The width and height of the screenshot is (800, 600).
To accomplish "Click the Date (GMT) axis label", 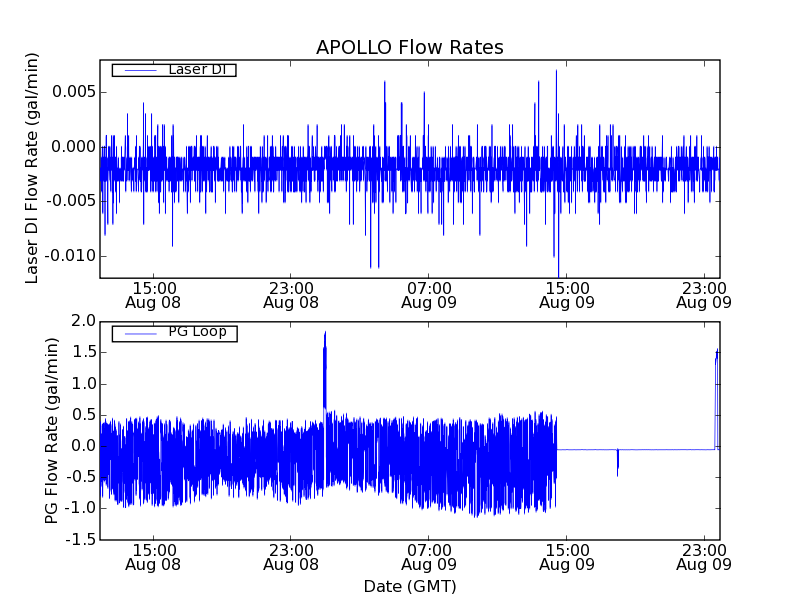I will point(410,586).
